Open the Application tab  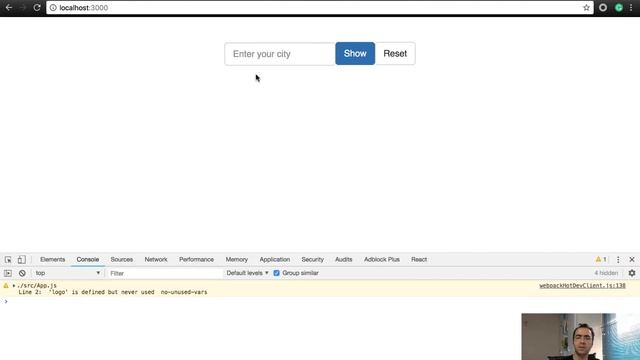click(275, 260)
